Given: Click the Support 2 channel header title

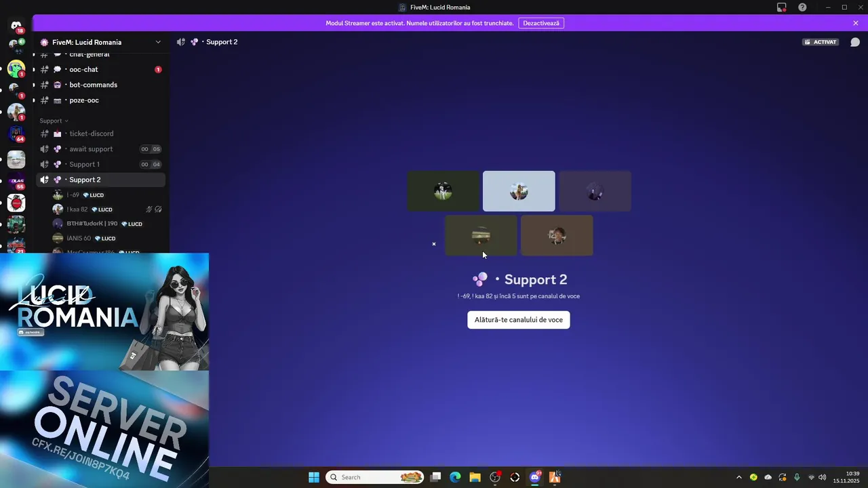Looking at the screenshot, I should 222,42.
